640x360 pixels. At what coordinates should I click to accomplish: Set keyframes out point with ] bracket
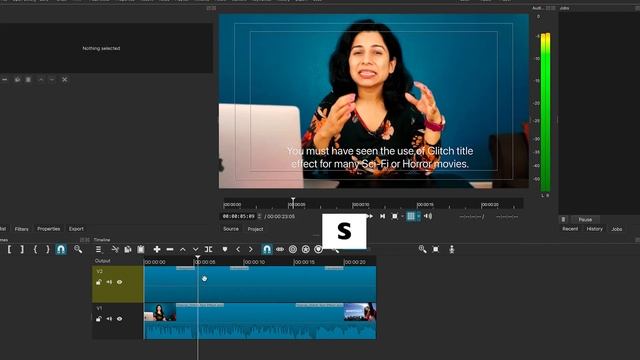point(22,249)
